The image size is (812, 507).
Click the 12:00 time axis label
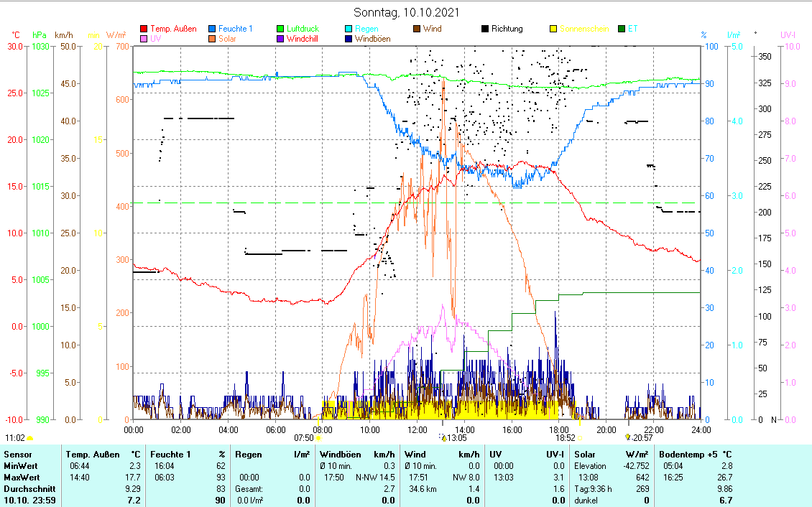417,430
